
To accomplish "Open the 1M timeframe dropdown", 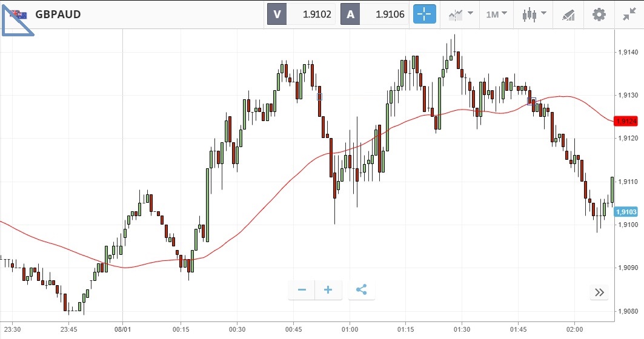I will pos(496,15).
